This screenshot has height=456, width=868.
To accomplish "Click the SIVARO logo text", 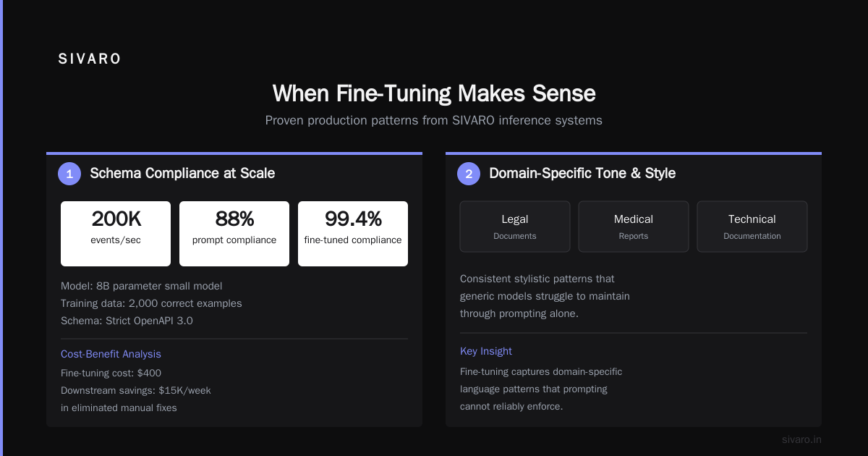I will click(90, 59).
